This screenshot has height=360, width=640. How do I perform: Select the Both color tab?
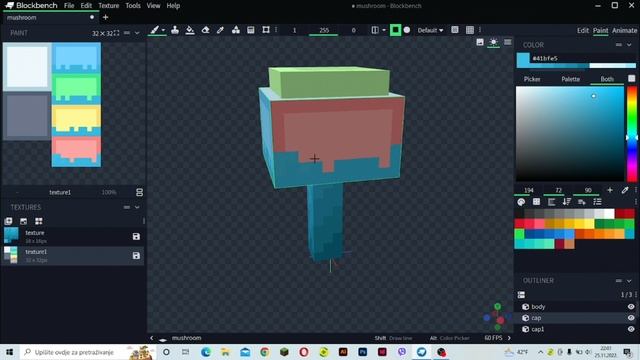point(607,79)
